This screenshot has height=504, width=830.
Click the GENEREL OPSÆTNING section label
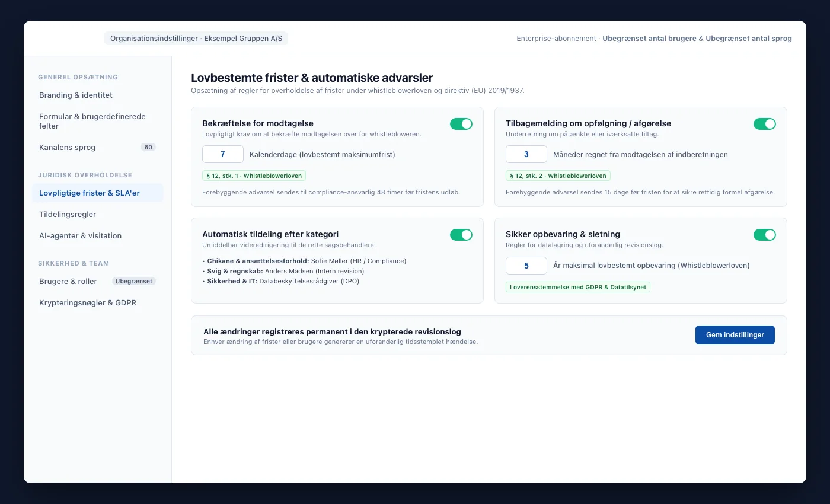point(78,77)
